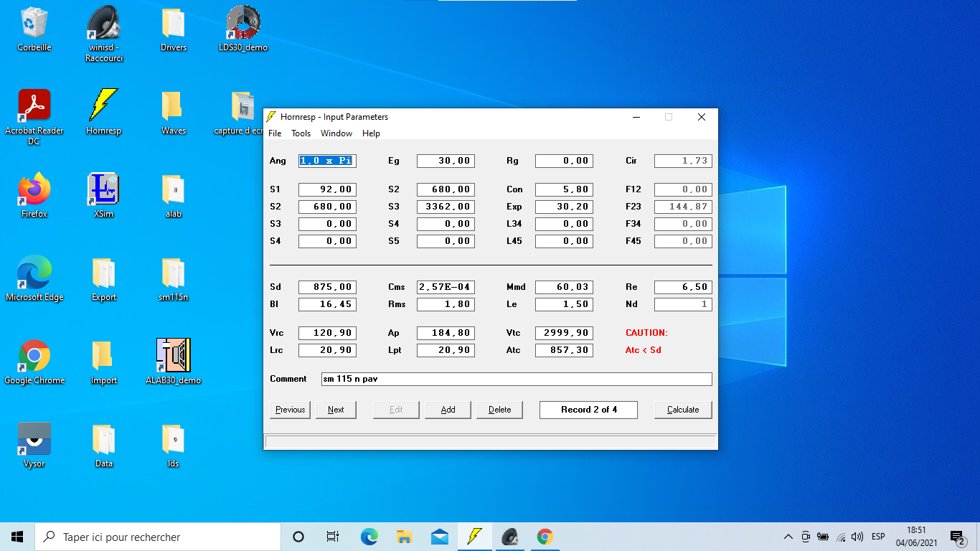
Task: Click the Bl field showing 16,45
Action: pyautogui.click(x=327, y=304)
